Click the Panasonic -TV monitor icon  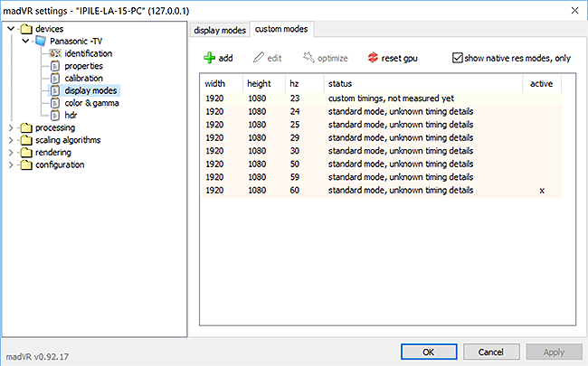[41, 41]
